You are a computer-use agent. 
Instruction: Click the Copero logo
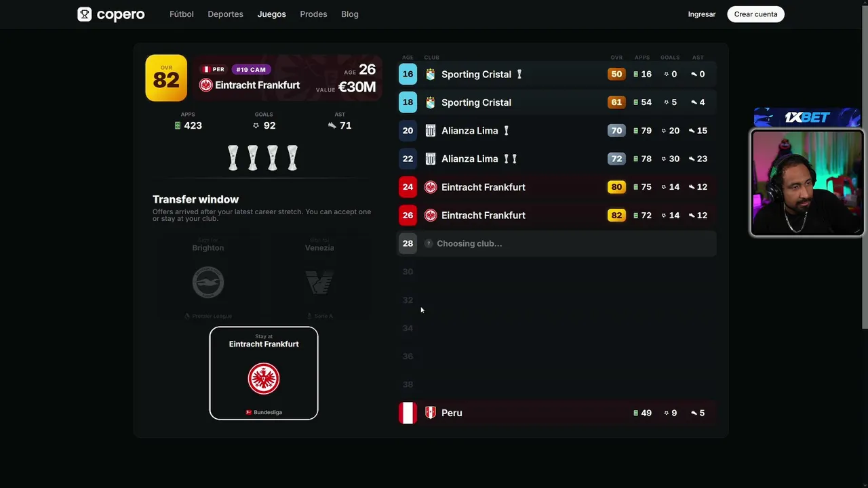[x=111, y=14]
